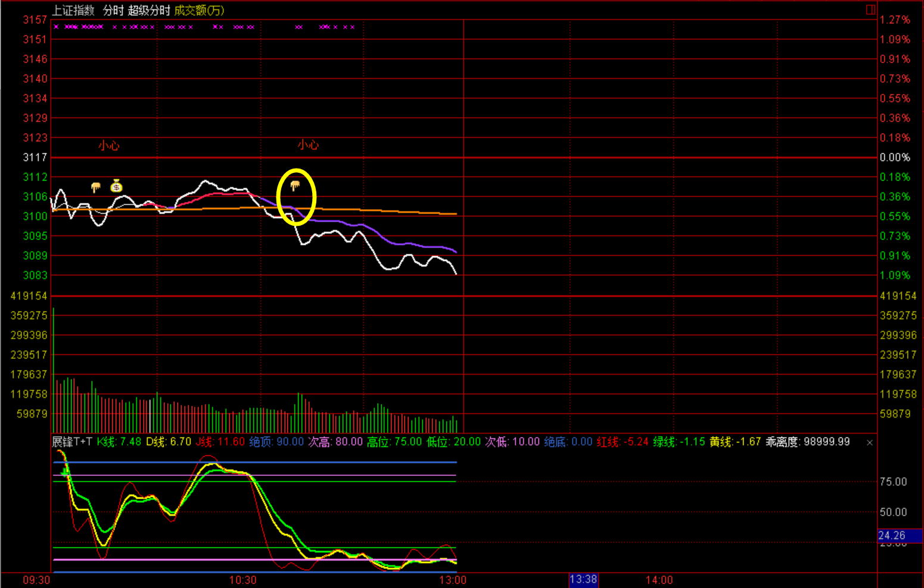This screenshot has height=588, width=924.
Task: Click the 3117 baseline price label
Action: [35, 157]
